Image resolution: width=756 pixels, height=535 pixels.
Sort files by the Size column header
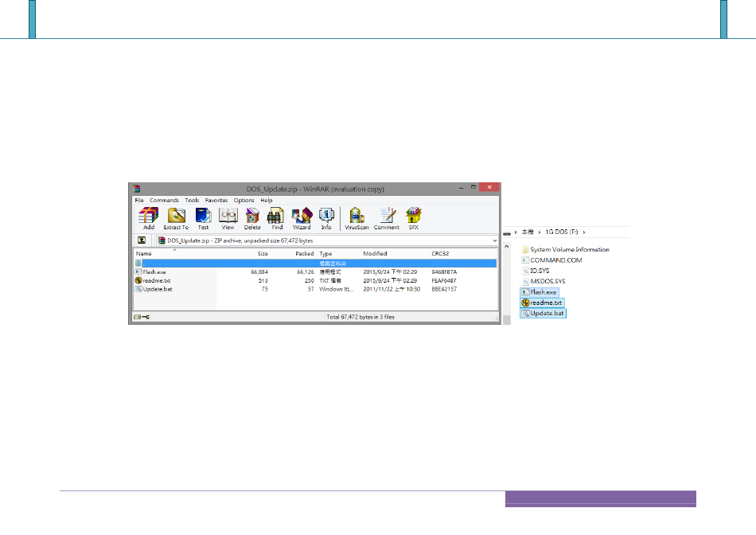(262, 254)
